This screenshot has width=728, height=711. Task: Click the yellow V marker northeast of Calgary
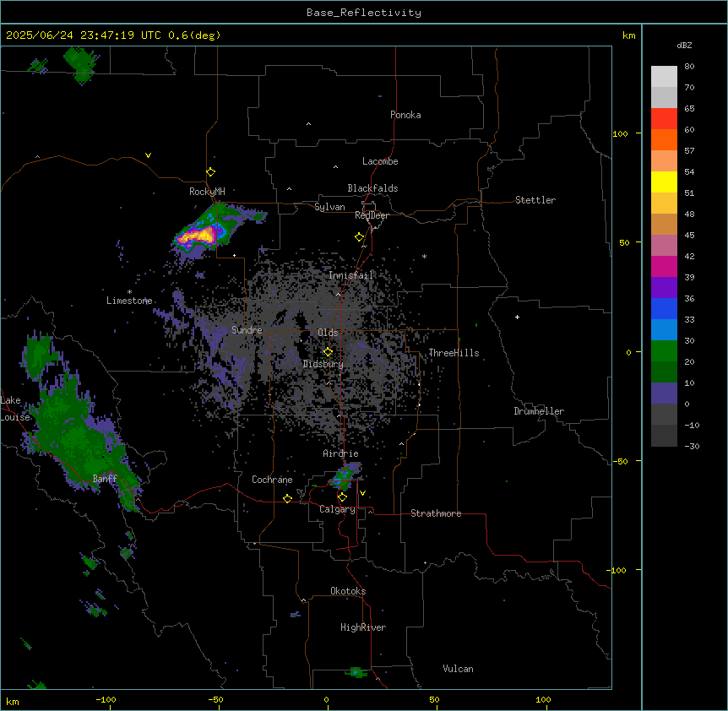362,493
